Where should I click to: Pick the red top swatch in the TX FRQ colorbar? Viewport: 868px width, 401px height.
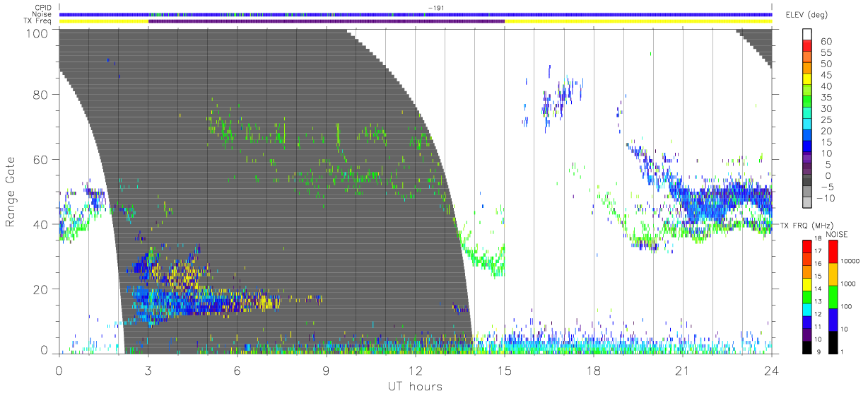[x=808, y=247]
